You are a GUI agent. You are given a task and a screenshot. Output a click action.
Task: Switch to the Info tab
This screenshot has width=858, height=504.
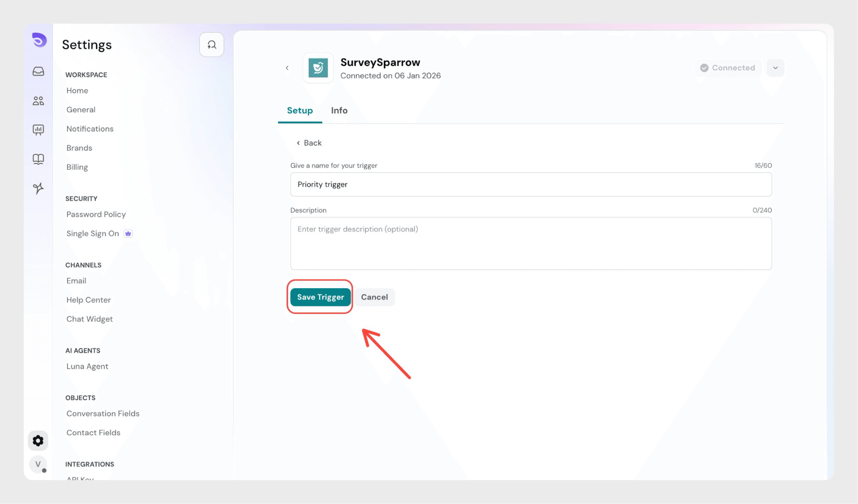(339, 111)
